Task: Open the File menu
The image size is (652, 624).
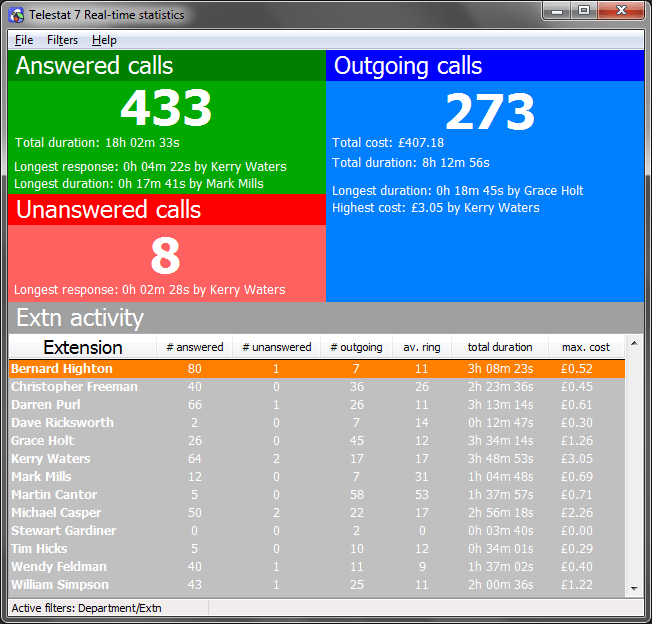Action: (x=24, y=40)
